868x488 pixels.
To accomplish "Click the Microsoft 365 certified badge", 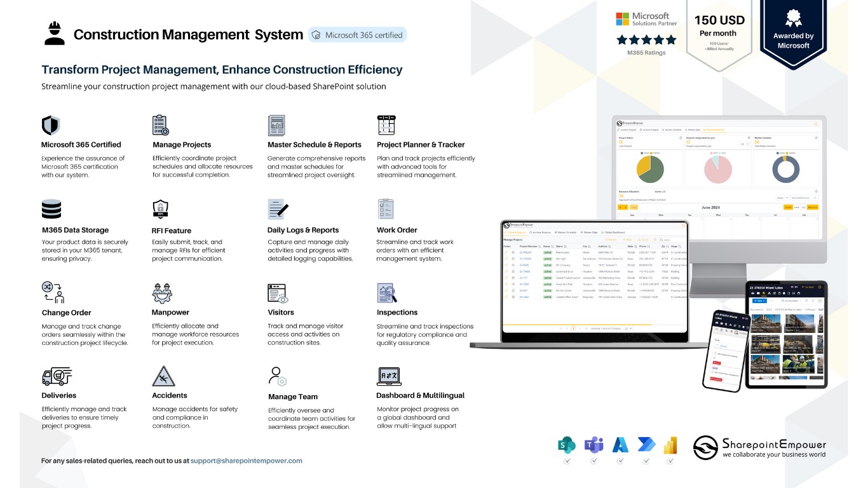I will pos(357,35).
